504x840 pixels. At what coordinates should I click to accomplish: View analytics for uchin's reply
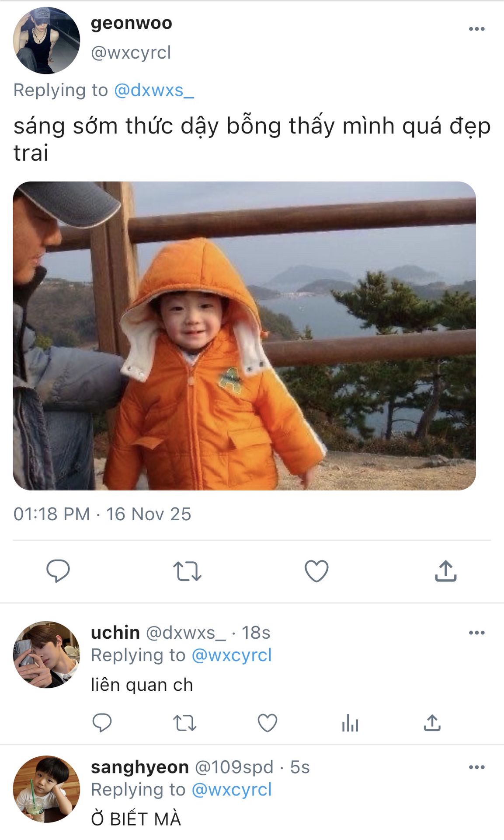tap(350, 723)
